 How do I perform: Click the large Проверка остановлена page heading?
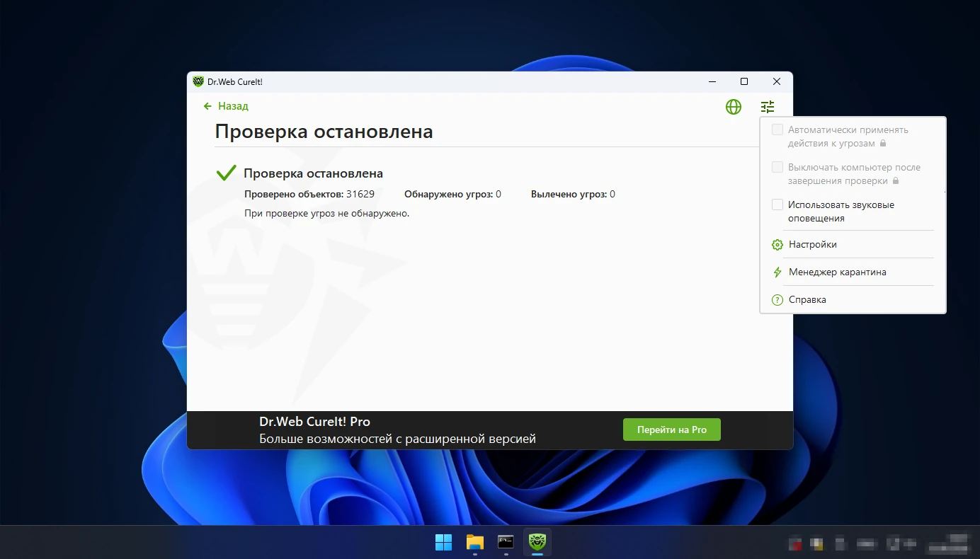[324, 132]
